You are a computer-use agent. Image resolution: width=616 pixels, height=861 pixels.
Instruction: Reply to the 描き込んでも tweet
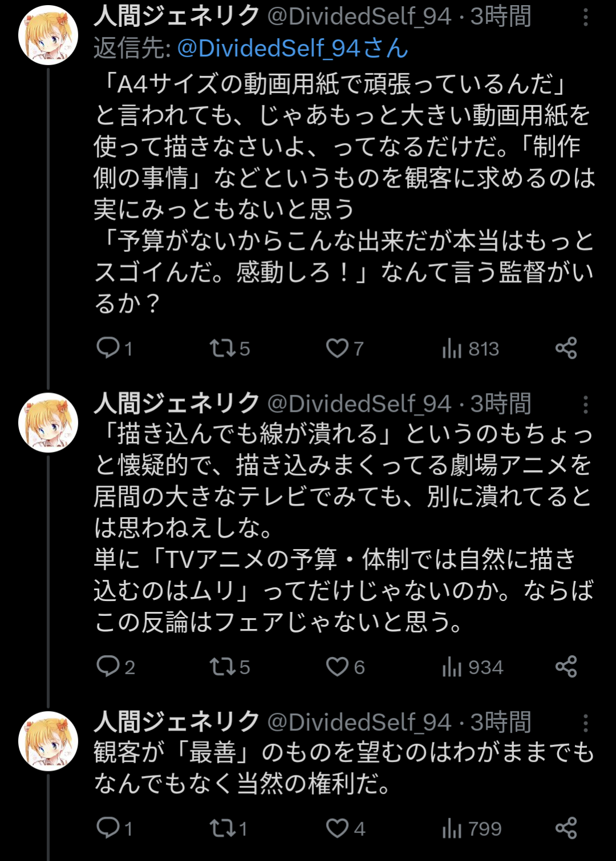(x=108, y=667)
